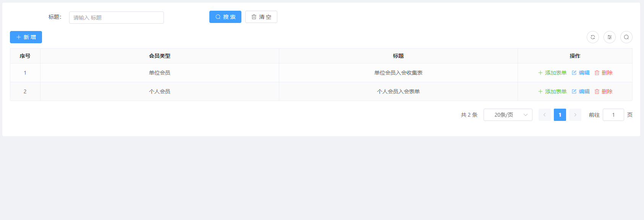644x220 pixels.
Task: Click the refresh icon above the table
Action: (592, 37)
